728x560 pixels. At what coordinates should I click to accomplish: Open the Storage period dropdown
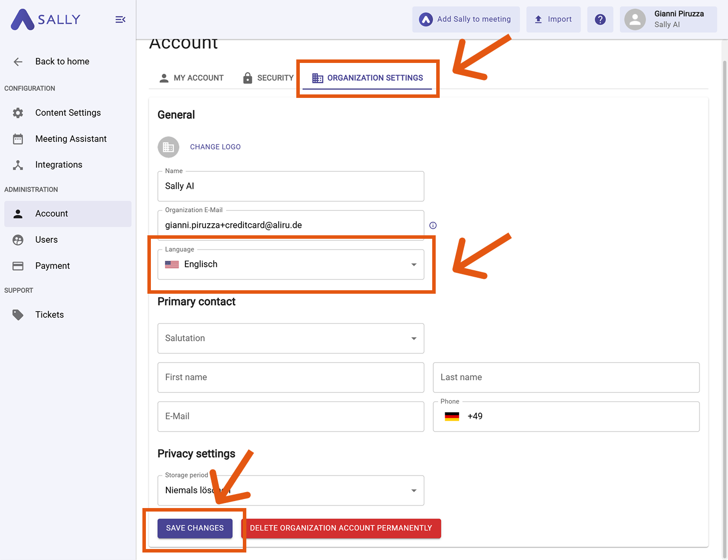(x=291, y=490)
